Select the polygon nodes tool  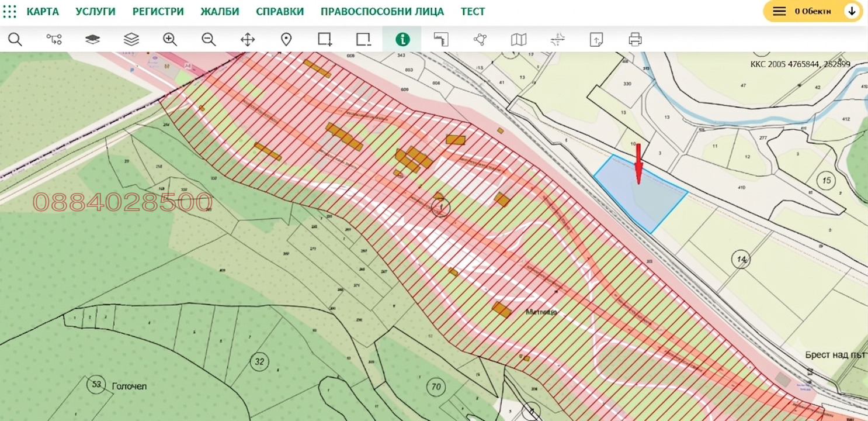[x=480, y=39]
